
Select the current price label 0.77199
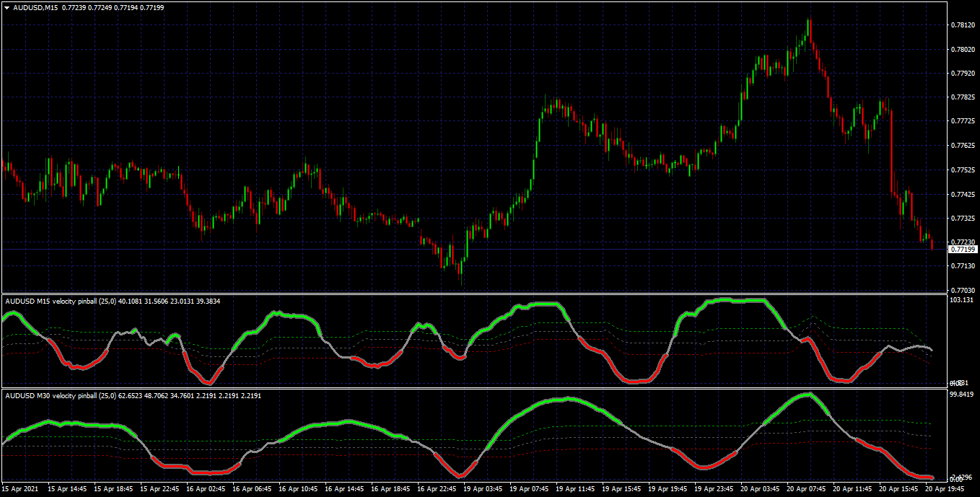tap(963, 249)
